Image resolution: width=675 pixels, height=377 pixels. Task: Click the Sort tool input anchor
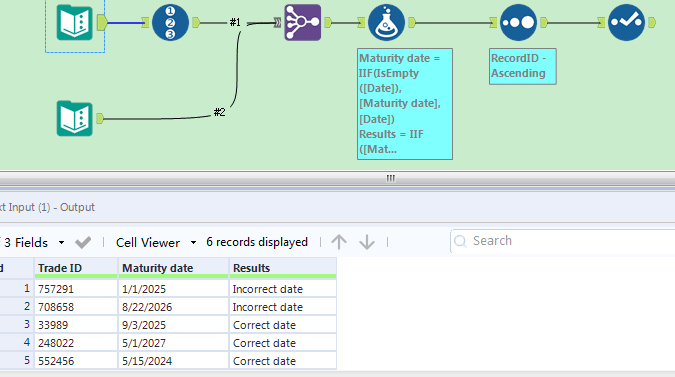tap(493, 22)
